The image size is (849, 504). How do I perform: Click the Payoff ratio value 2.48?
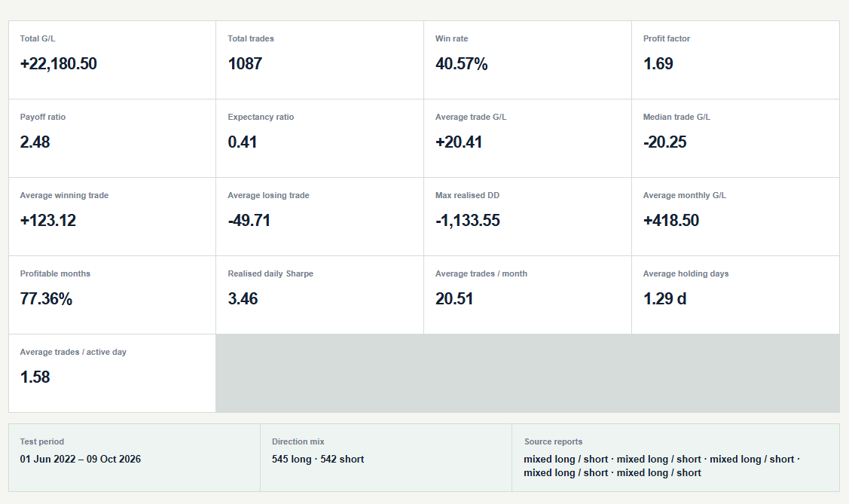point(35,142)
